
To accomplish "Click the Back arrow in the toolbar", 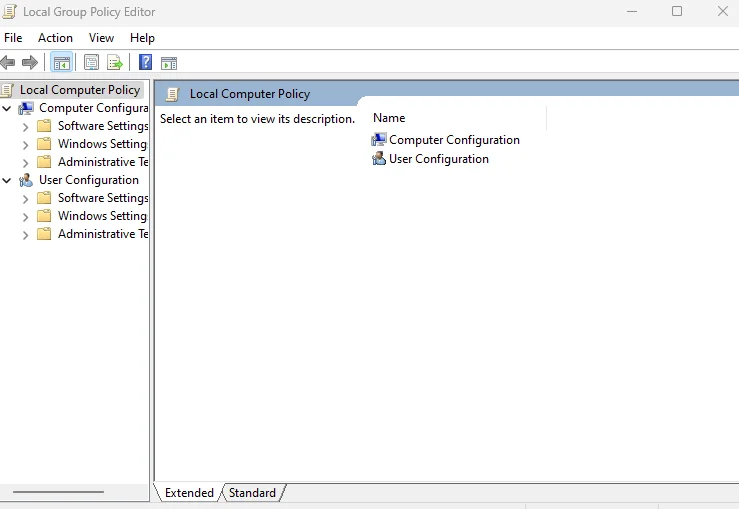I will click(x=8, y=63).
